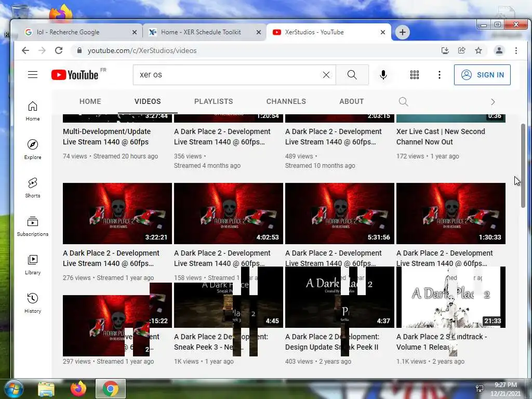Click the install/download icon in address bar
This screenshot has width=532, height=399.
pyautogui.click(x=445, y=50)
